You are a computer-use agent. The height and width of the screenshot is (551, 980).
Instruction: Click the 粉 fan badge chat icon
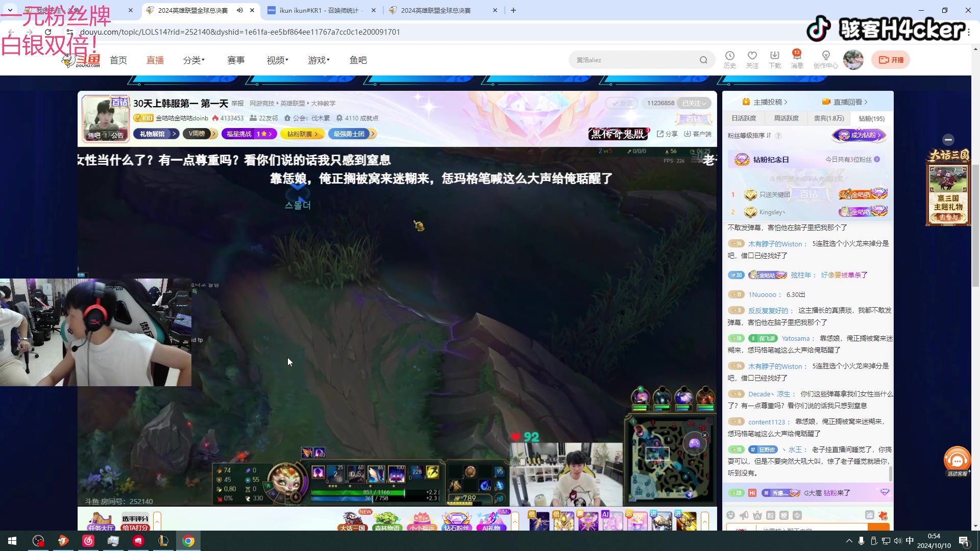(771, 515)
